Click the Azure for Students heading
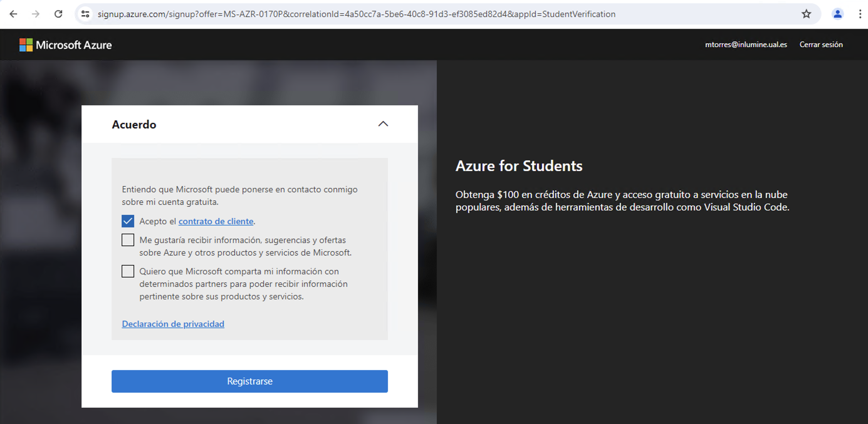Viewport: 868px width, 424px height. (519, 166)
